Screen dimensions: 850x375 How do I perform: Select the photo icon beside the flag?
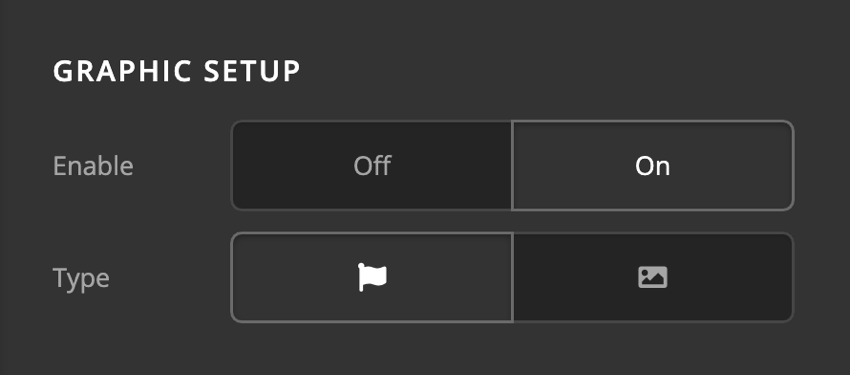[x=653, y=277]
